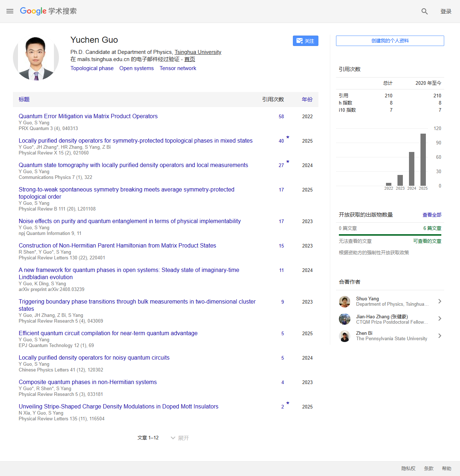Open co-author Shuo Yang's profile photo
This screenshot has width=460, height=476.
pos(345,302)
